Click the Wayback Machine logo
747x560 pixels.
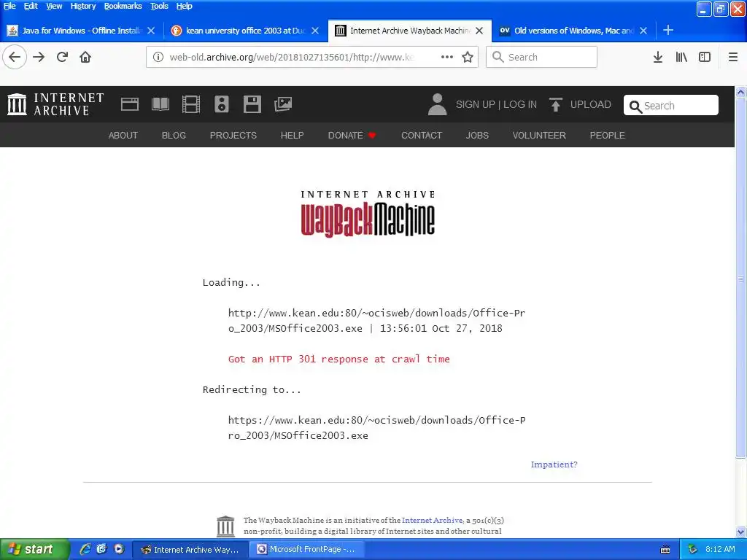click(x=368, y=214)
